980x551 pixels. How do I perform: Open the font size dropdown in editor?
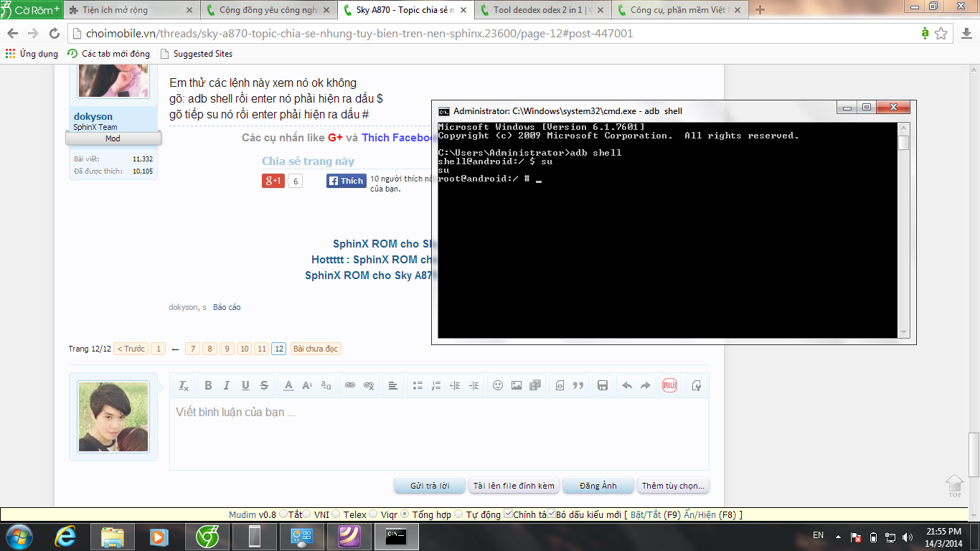coord(307,385)
